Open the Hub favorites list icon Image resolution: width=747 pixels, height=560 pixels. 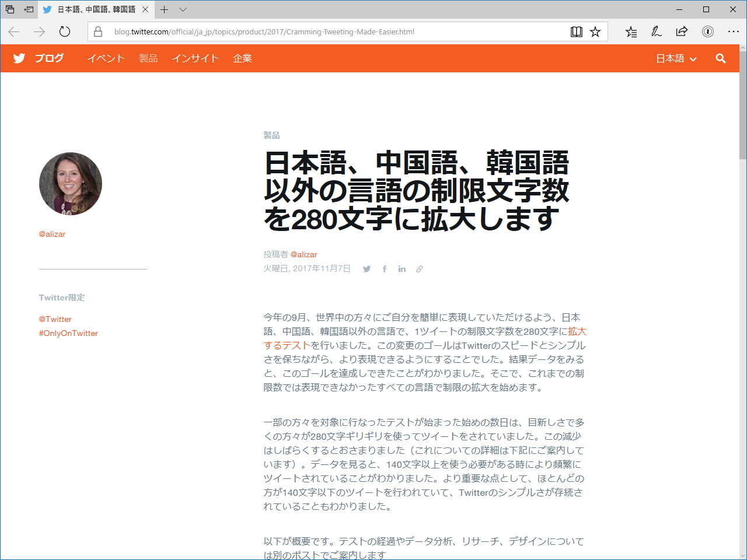[x=631, y=32]
